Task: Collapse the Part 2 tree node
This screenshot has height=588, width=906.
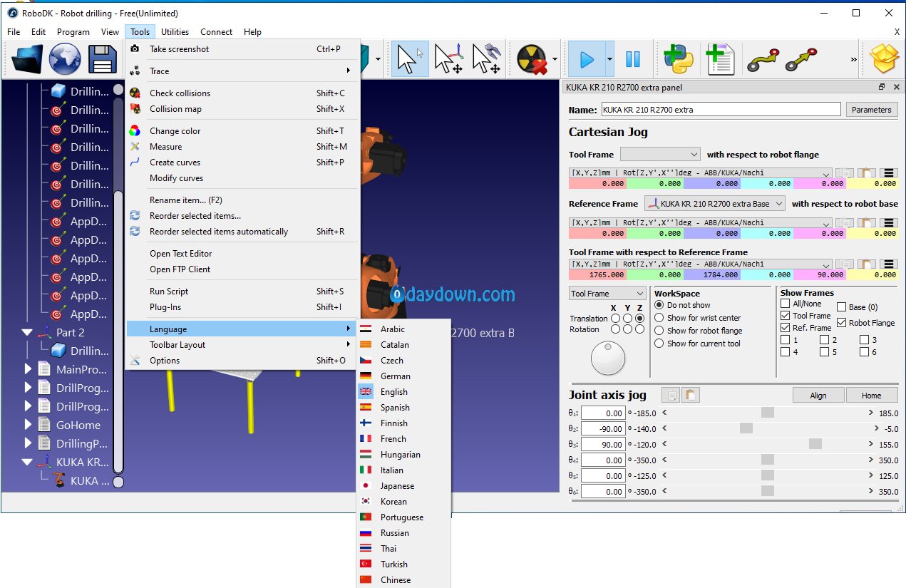Action: 28,332
